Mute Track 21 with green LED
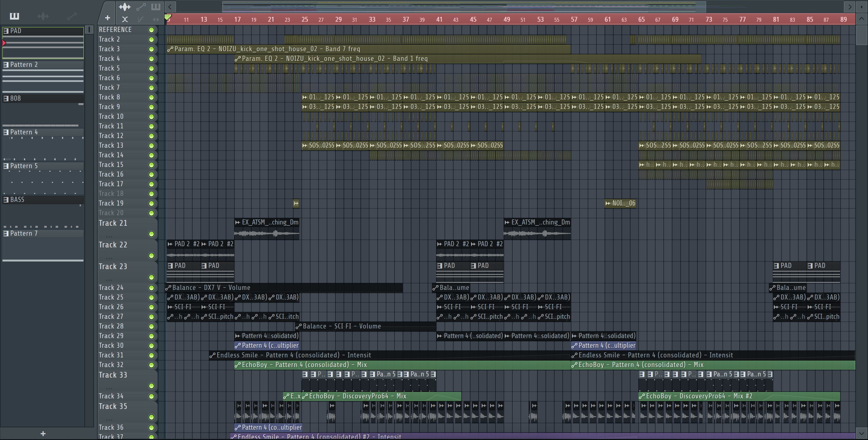Screen dimensions: 868x440 pos(151,234)
